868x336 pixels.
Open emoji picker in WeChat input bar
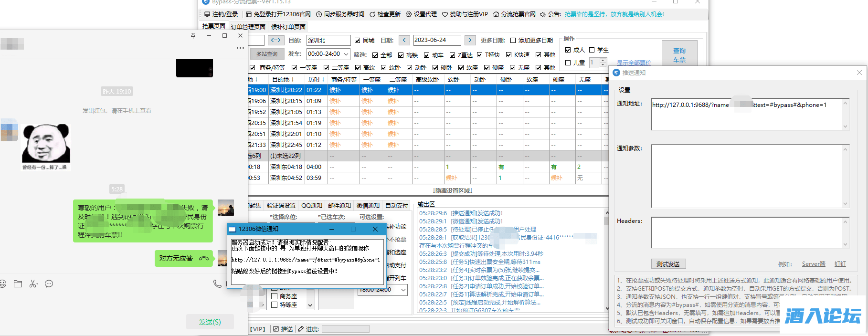[3, 284]
